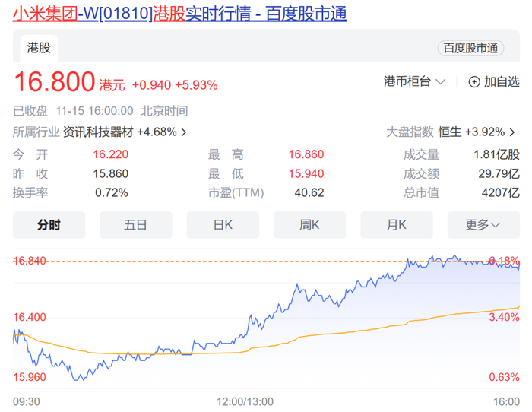Click the 成交量 value 1.81亿股

[x=496, y=154]
